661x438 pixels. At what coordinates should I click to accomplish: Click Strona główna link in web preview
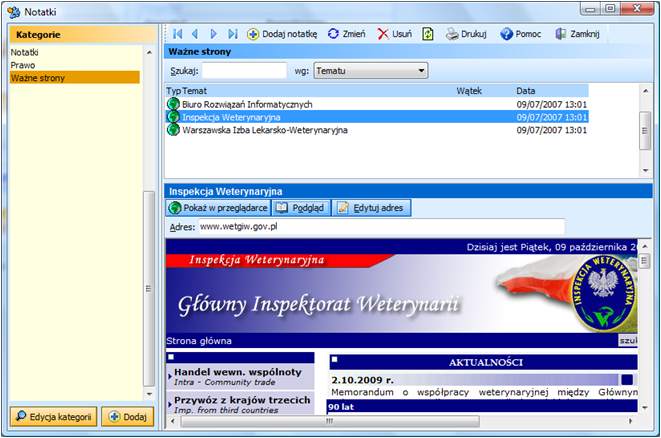tap(199, 341)
